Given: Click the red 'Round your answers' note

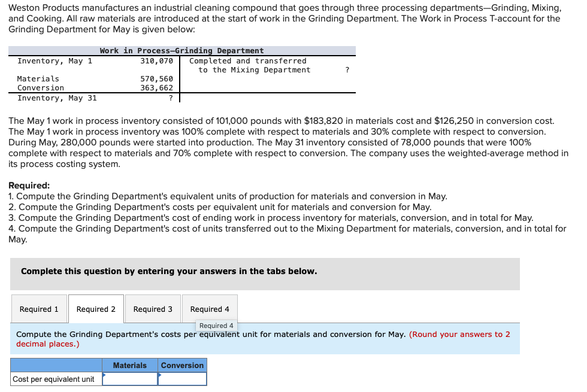Looking at the screenshot, I should 263,339.
